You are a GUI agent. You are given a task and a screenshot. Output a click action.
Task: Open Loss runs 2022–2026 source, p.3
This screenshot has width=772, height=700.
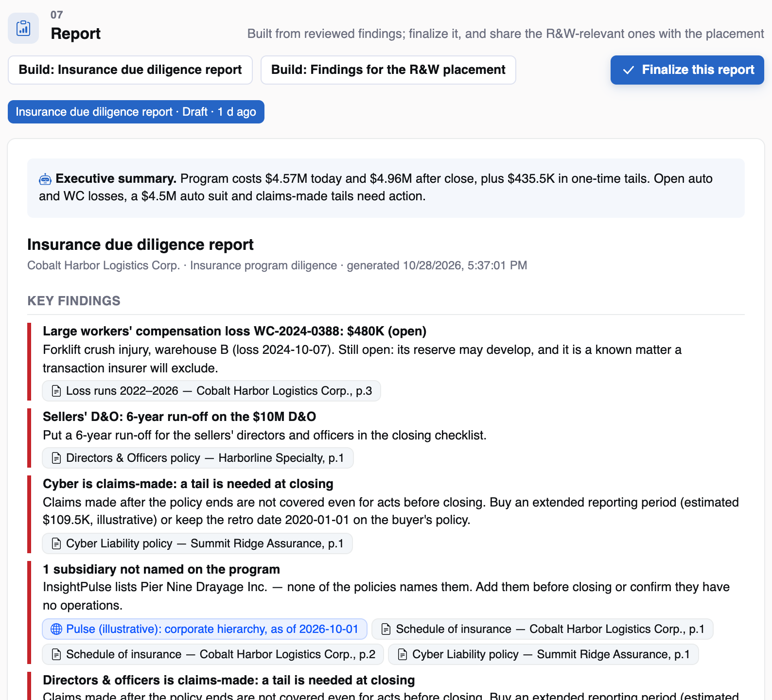211,391
